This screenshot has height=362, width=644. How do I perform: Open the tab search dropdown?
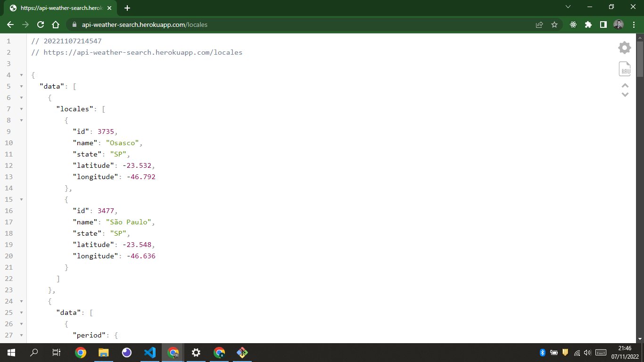point(568,7)
